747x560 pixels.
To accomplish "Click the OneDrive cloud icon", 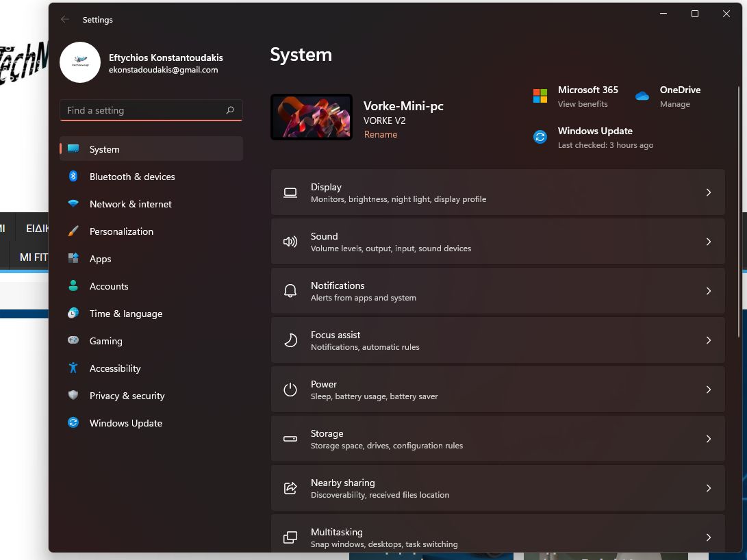I will pyautogui.click(x=642, y=97).
